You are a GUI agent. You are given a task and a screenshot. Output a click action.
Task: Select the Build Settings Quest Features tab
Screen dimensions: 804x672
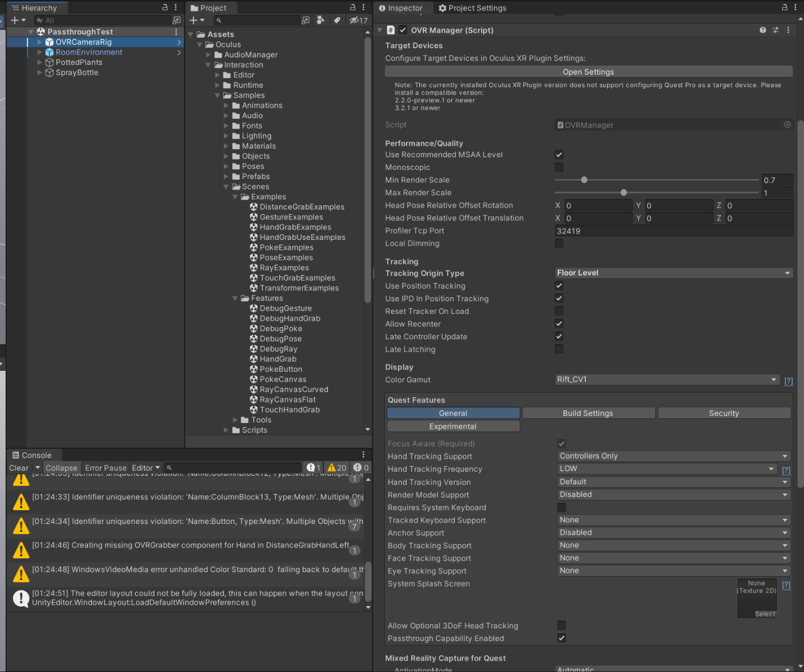pyautogui.click(x=588, y=413)
